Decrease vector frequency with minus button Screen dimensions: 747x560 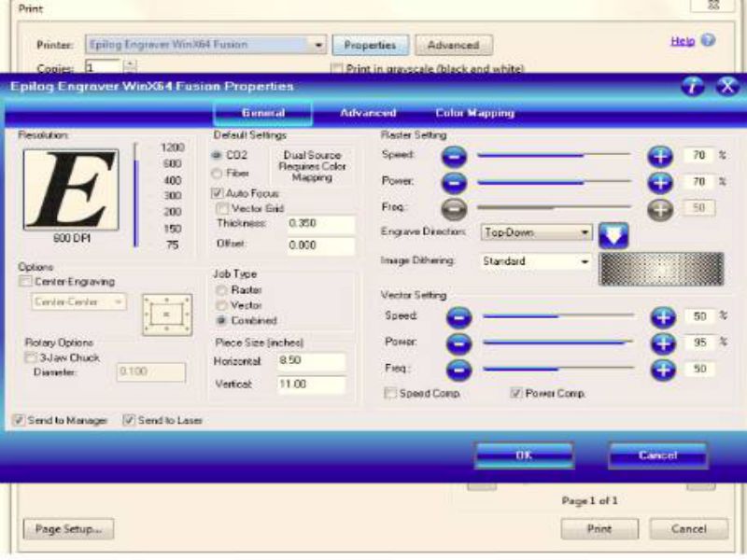458,370
